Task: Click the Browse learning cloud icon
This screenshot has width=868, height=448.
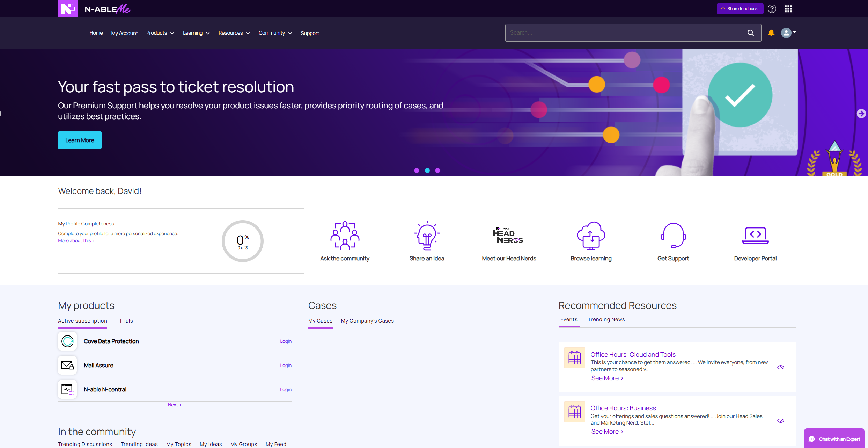Action: (591, 235)
